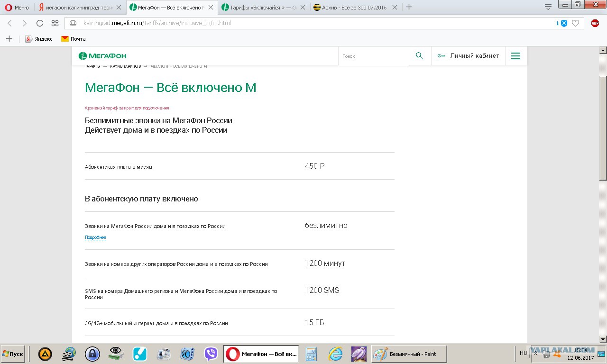Open the globe with film reel taskbar icon

(69, 354)
